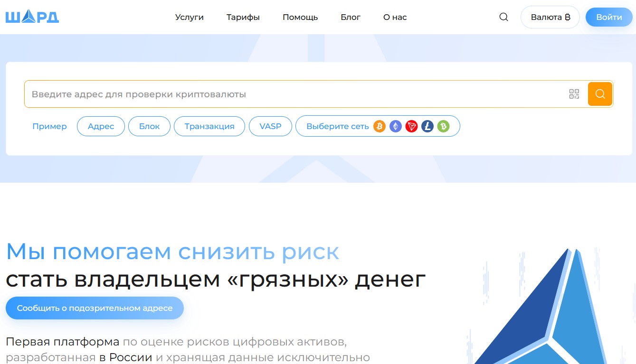
Task: Open the Тарифы menu item
Action: (x=243, y=17)
